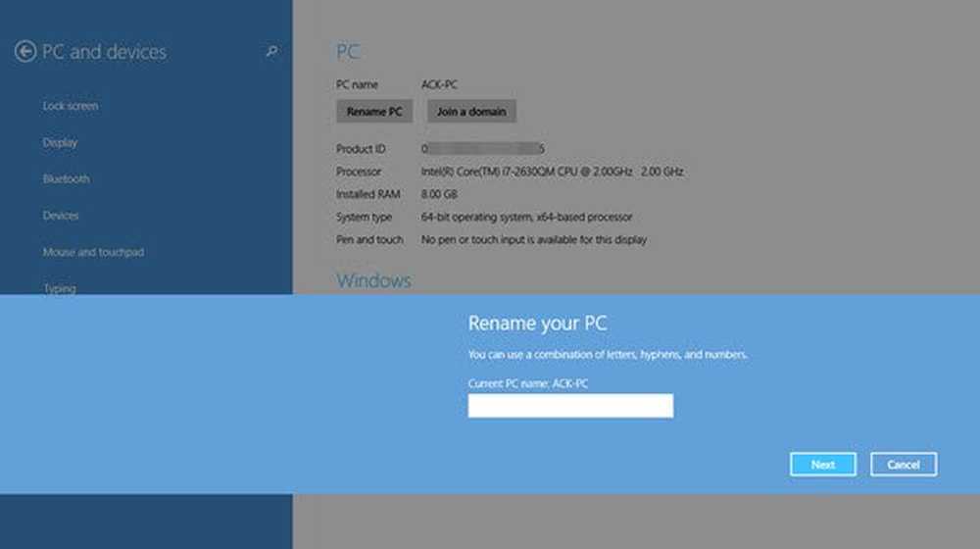The height and width of the screenshot is (549, 980).
Task: Click the Product ID label
Action: pos(361,149)
